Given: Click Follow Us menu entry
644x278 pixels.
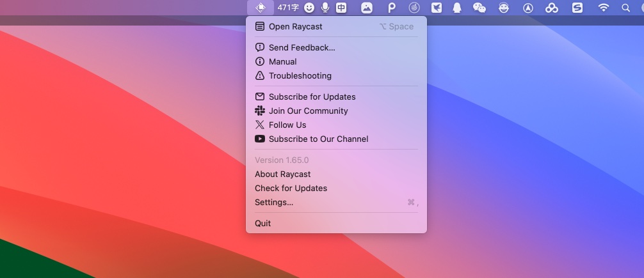Looking at the screenshot, I should click(x=336, y=125).
